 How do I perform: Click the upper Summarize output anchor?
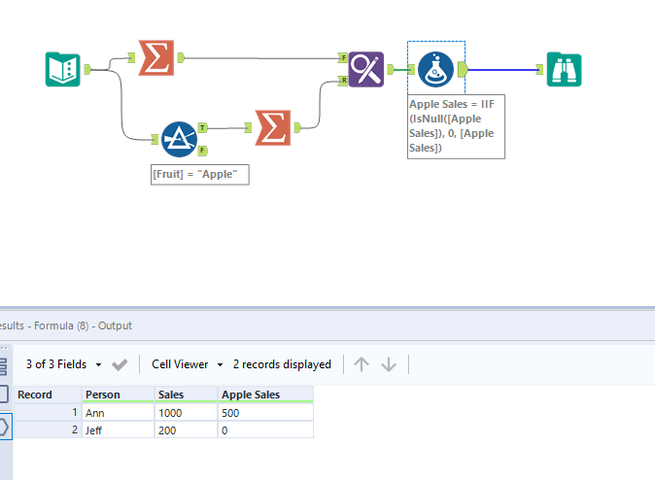(x=181, y=58)
